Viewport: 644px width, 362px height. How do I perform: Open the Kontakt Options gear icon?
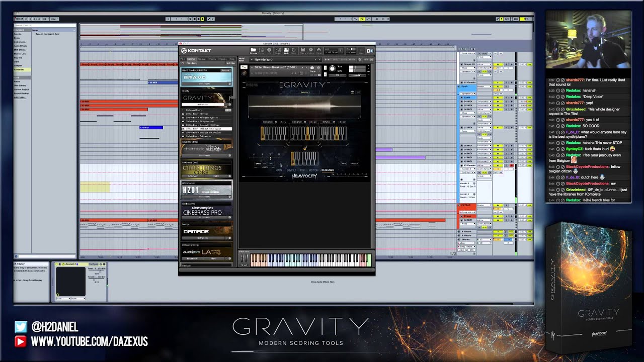point(311,50)
